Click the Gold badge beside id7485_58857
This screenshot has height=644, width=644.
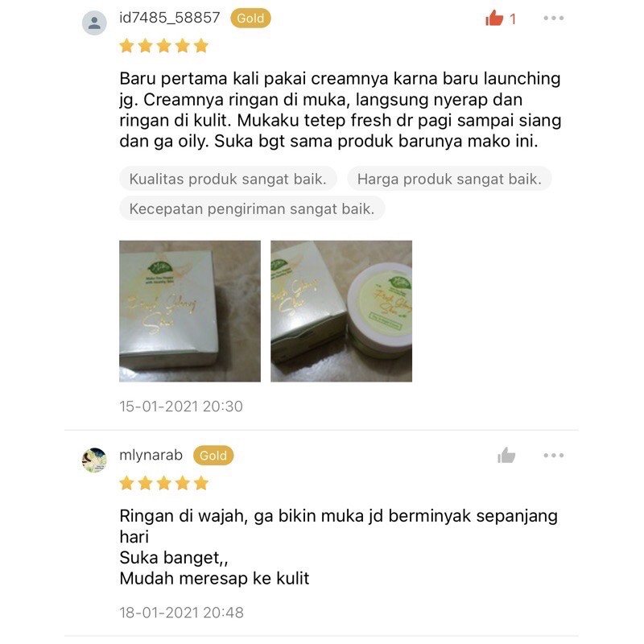click(250, 19)
